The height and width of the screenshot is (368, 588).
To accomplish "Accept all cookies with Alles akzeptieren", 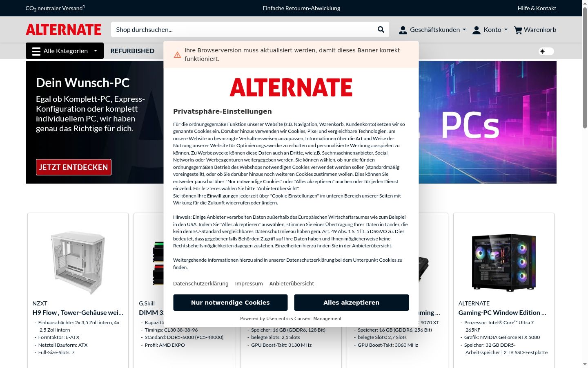I will pos(352,303).
